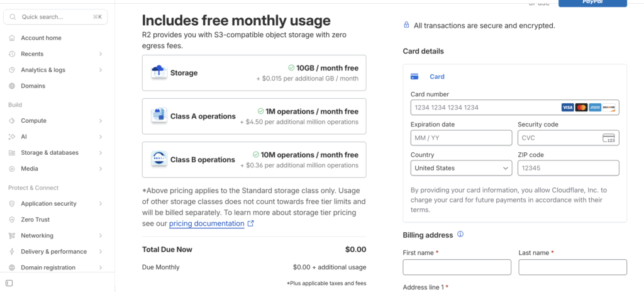Expand Storage & databases in sidebar
This screenshot has height=292, width=644.
pos(101,153)
